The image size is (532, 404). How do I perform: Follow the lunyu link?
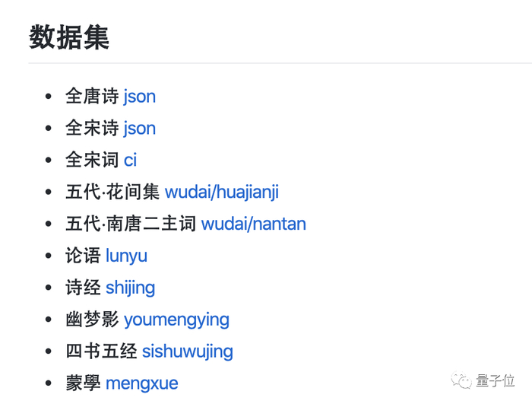pyautogui.click(x=126, y=256)
